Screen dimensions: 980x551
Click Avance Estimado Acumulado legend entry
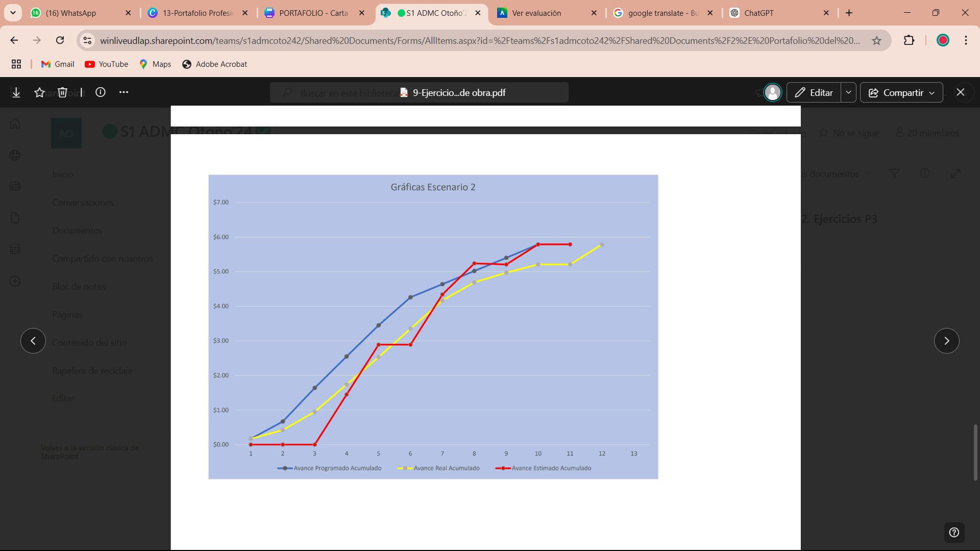(x=543, y=468)
